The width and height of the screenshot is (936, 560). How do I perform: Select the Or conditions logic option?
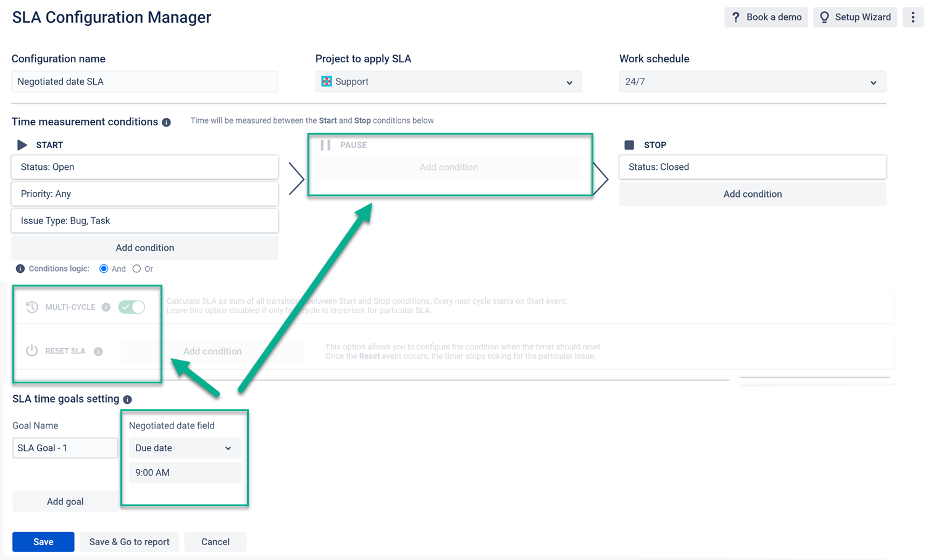tap(136, 269)
